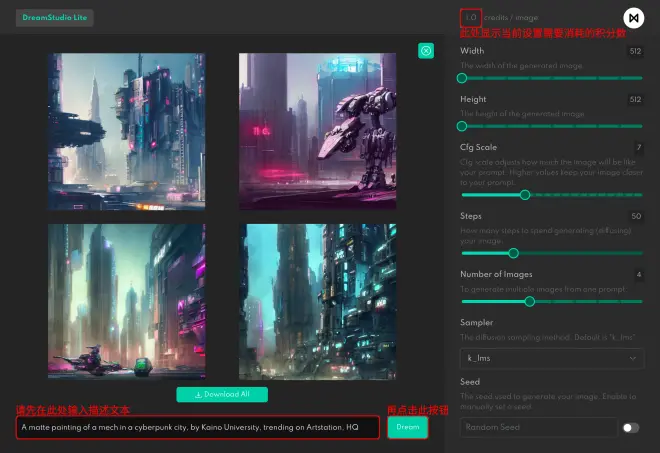This screenshot has height=453, width=660.
Task: Click the Download All button
Action: [222, 394]
